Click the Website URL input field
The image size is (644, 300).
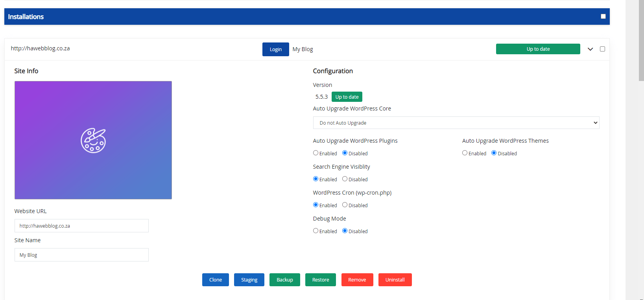click(81, 226)
